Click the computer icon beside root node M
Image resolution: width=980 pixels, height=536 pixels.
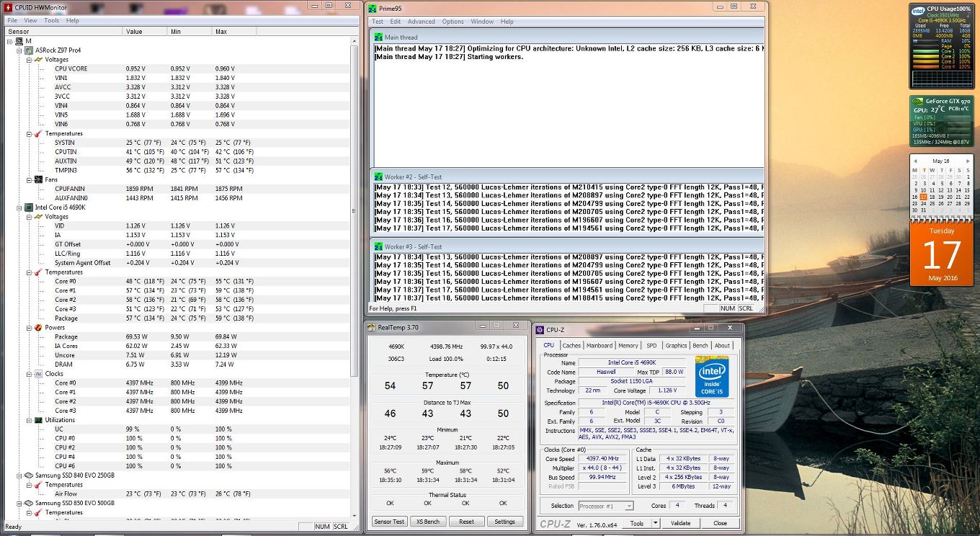(19, 41)
